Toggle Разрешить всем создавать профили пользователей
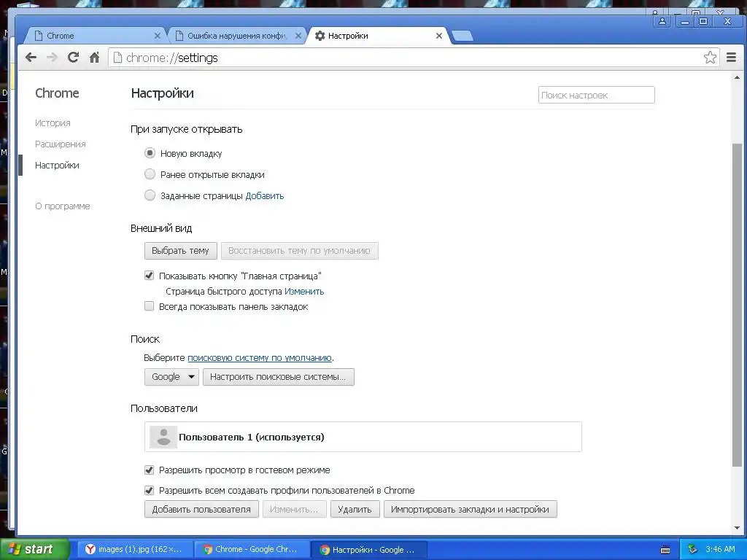This screenshot has height=560, width=747. click(x=149, y=491)
